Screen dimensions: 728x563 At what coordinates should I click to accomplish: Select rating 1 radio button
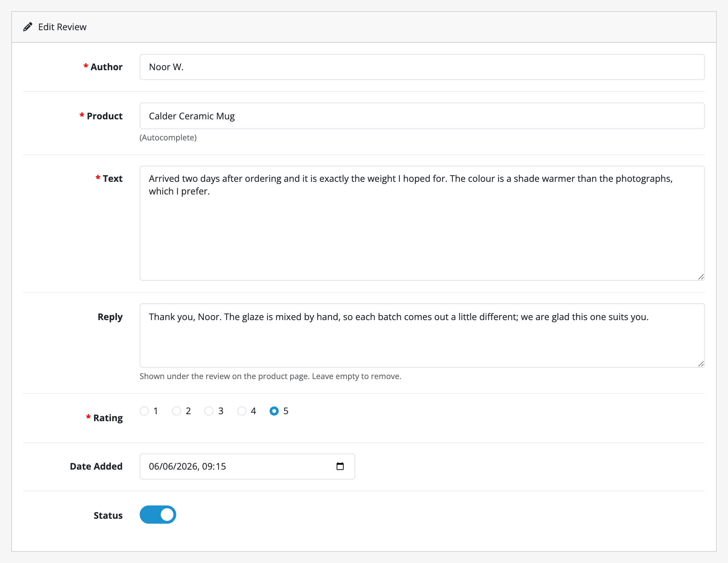click(144, 411)
